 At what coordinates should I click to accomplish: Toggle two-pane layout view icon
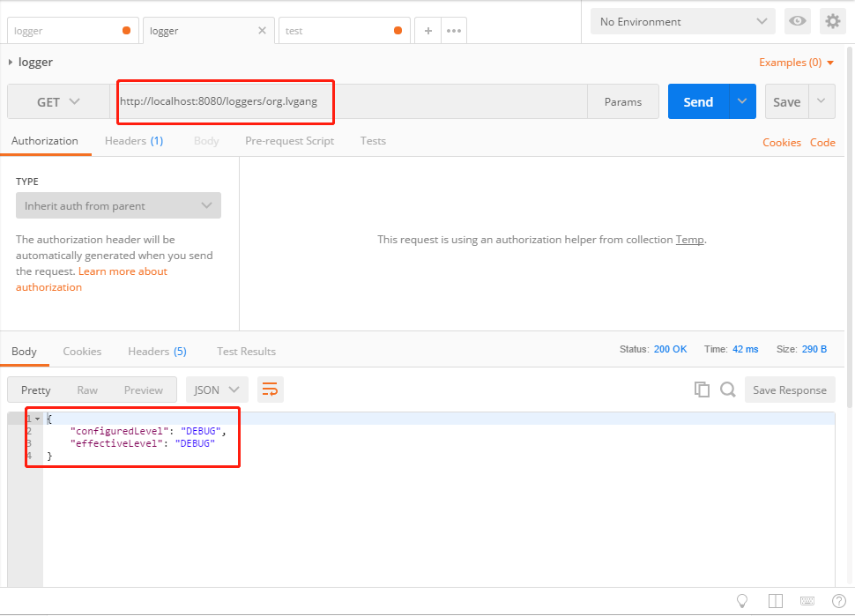pos(776,601)
